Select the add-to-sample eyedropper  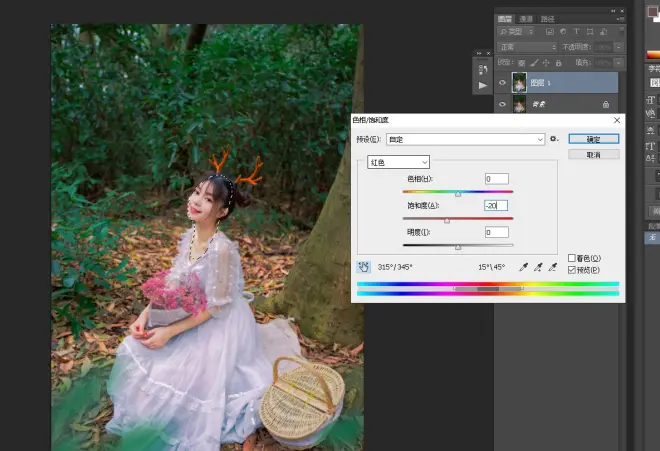tap(539, 267)
